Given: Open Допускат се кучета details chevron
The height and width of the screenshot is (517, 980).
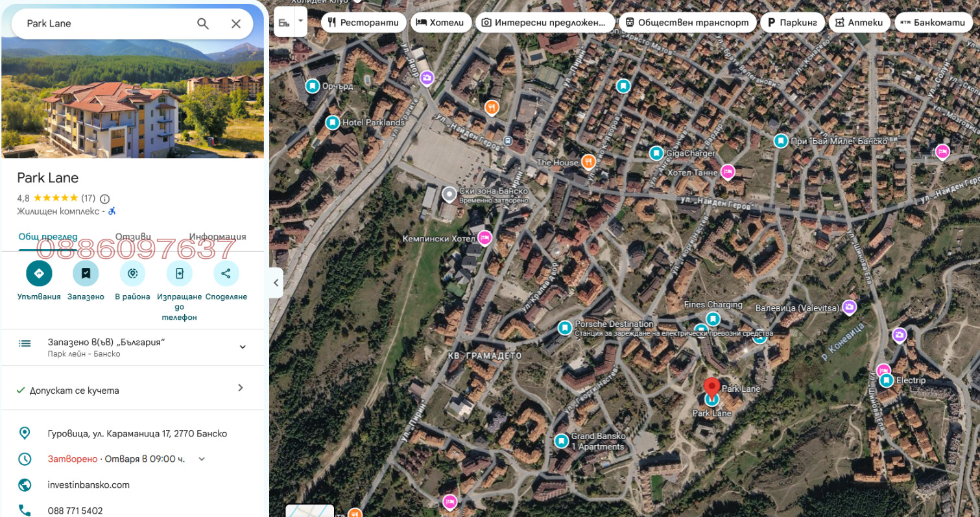Looking at the screenshot, I should click(240, 388).
